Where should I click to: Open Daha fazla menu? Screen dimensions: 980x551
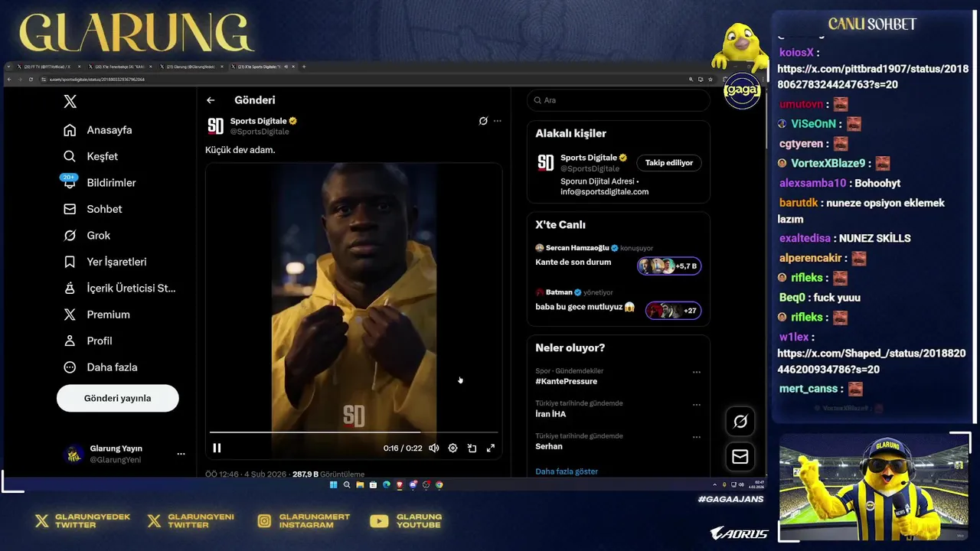pyautogui.click(x=100, y=367)
